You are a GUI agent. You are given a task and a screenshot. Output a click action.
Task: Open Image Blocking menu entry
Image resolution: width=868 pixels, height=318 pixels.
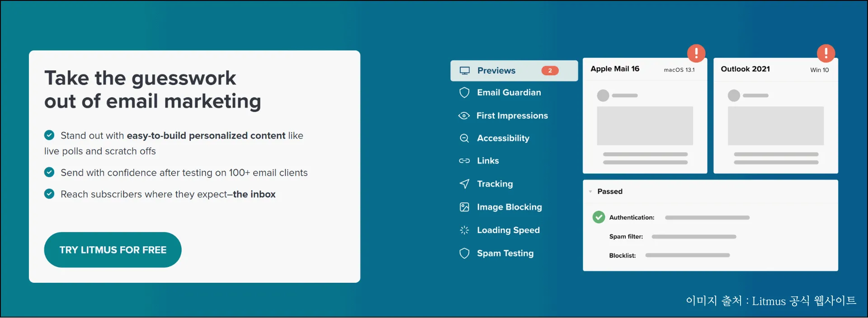pos(509,207)
